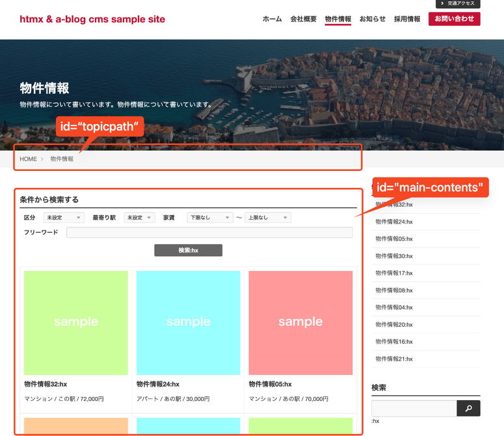
Task: Open the 区分 dropdown
Action: [x=63, y=218]
